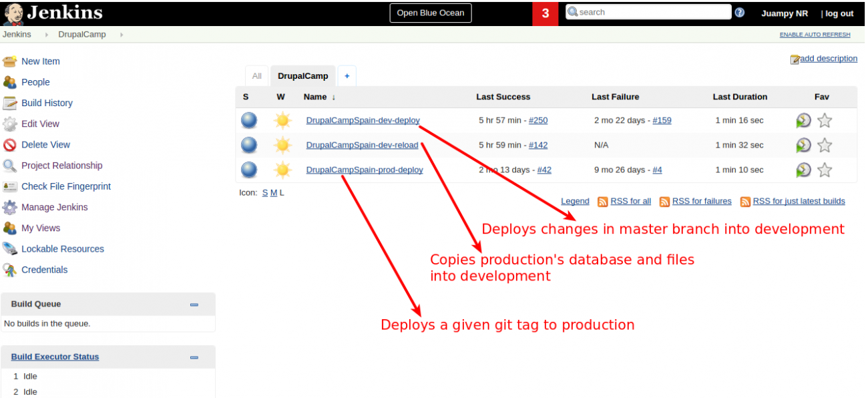Collapse the Build Queue panel
This screenshot has height=398, width=868.
coord(194,305)
